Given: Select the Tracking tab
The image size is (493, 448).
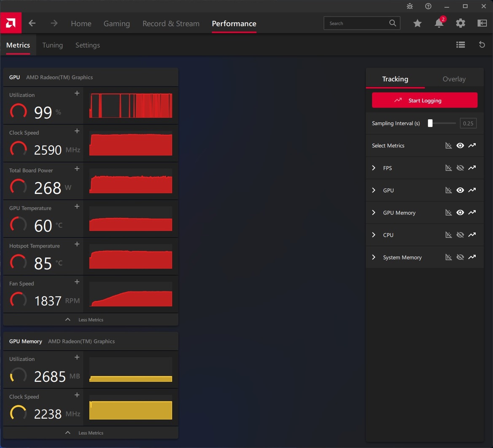Looking at the screenshot, I should [x=395, y=79].
